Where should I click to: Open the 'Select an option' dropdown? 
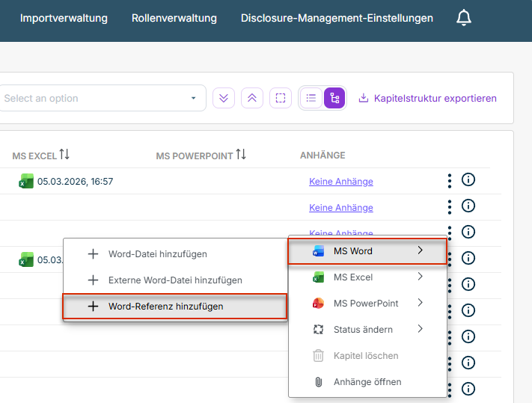pyautogui.click(x=101, y=98)
